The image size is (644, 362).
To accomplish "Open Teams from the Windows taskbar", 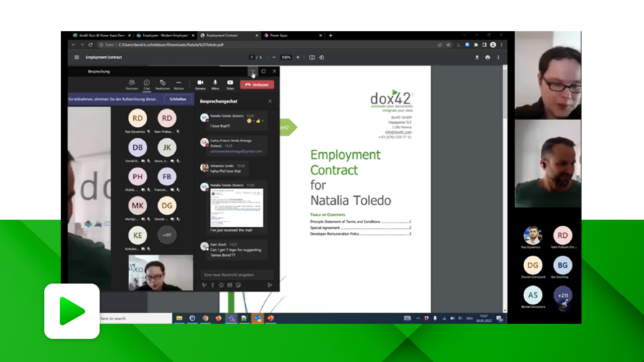I will (231, 318).
